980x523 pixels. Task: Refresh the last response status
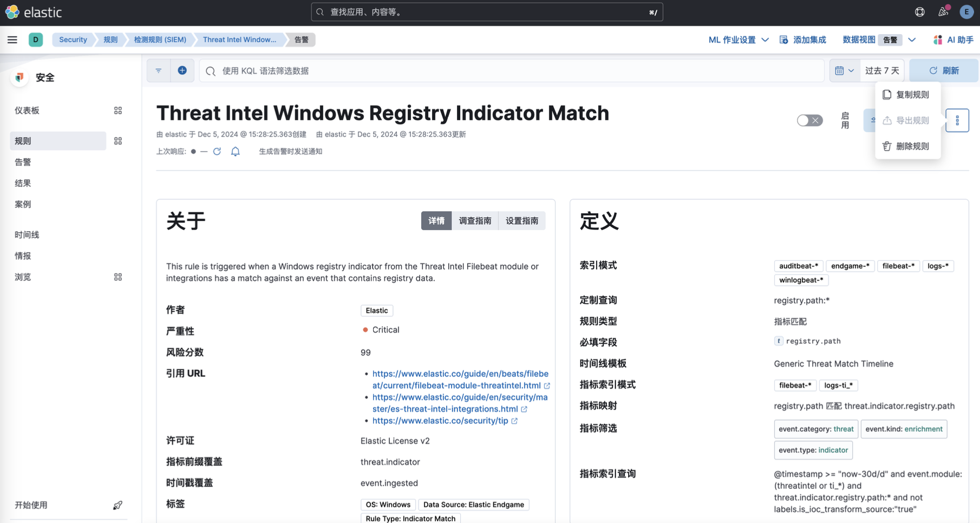[217, 152]
